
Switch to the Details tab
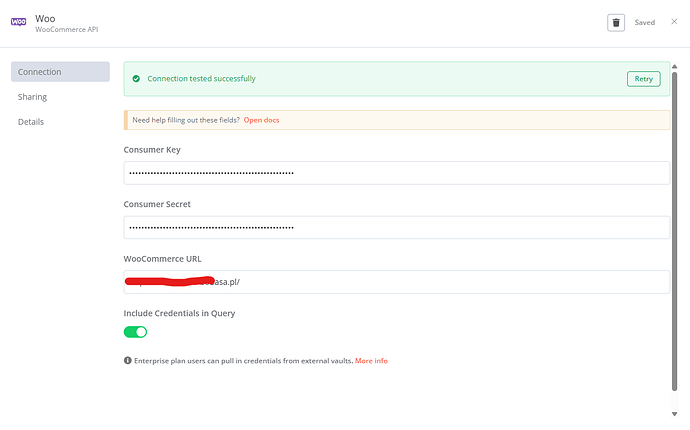tap(31, 122)
